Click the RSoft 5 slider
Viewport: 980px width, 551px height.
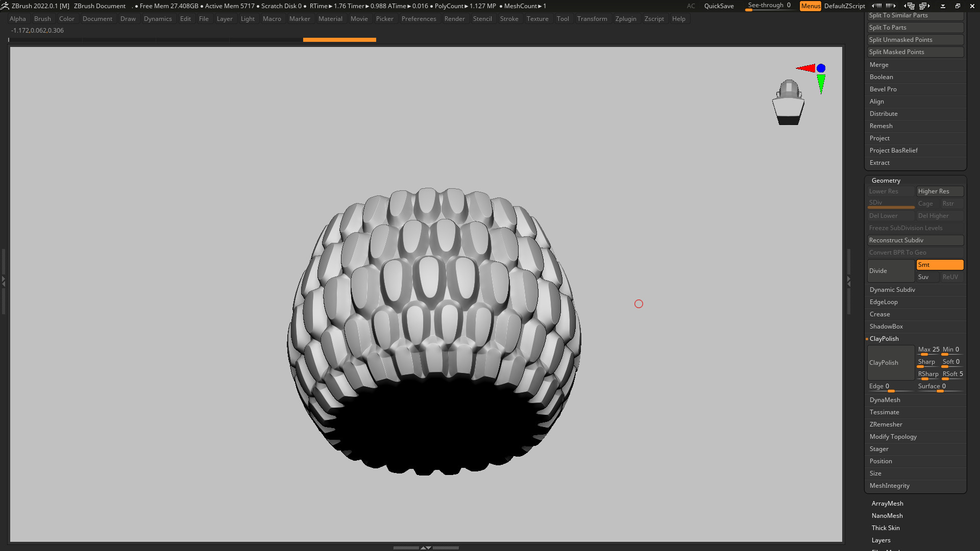coord(952,374)
